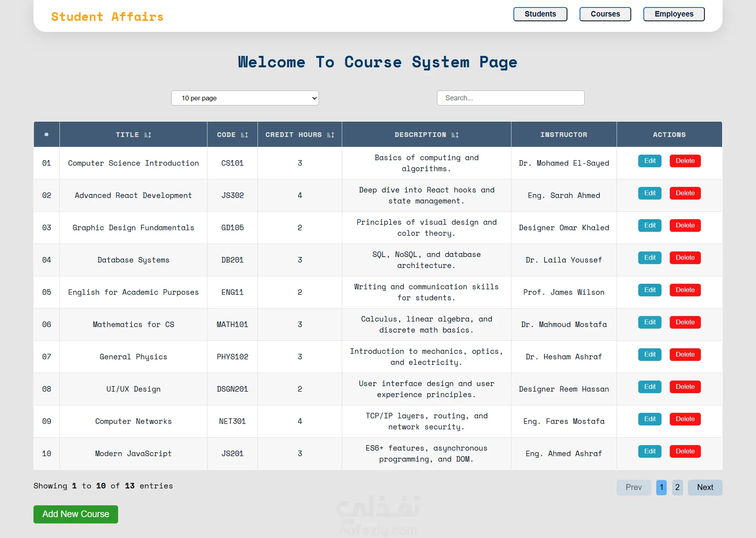
Task: Click the Prev page button
Action: point(633,487)
